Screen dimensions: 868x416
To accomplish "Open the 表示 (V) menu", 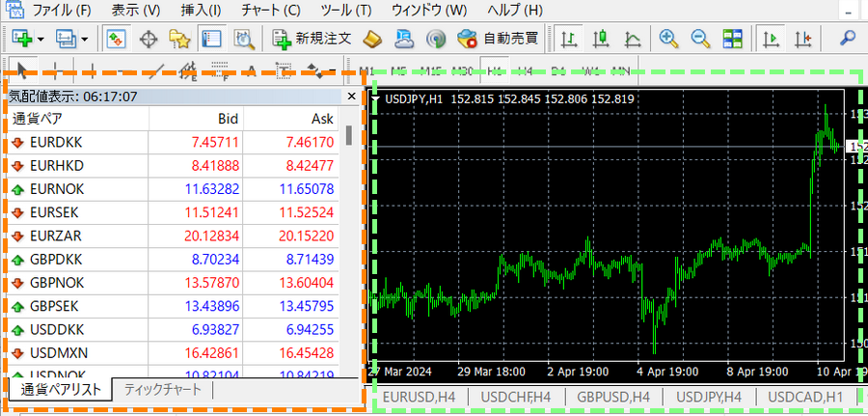I will (136, 10).
